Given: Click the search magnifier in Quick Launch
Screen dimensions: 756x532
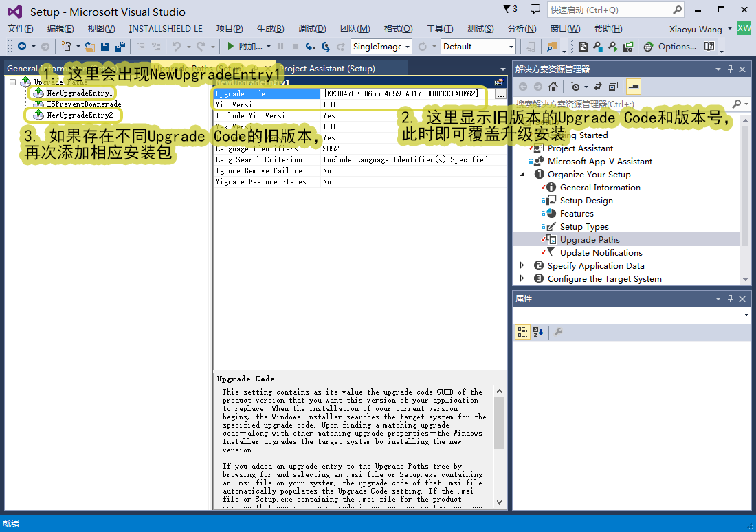Looking at the screenshot, I should 678,10.
